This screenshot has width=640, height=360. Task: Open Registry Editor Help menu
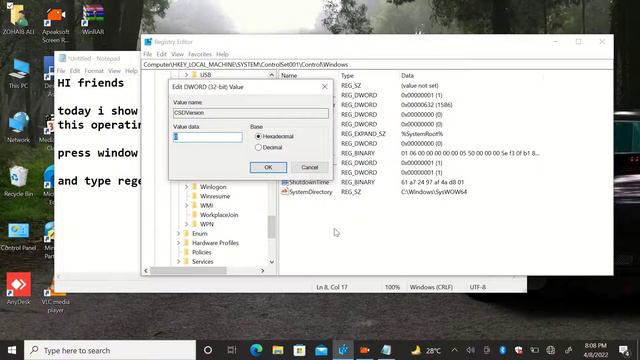tap(222, 54)
